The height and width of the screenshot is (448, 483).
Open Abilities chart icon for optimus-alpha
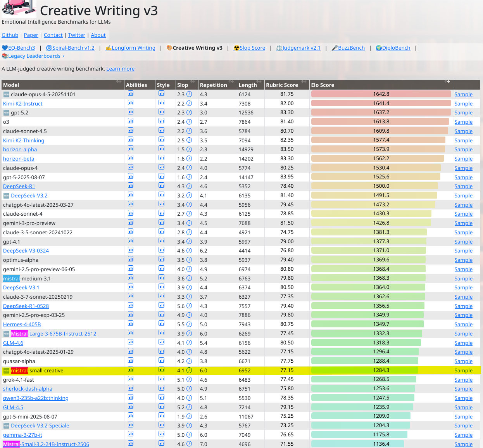pos(131,259)
